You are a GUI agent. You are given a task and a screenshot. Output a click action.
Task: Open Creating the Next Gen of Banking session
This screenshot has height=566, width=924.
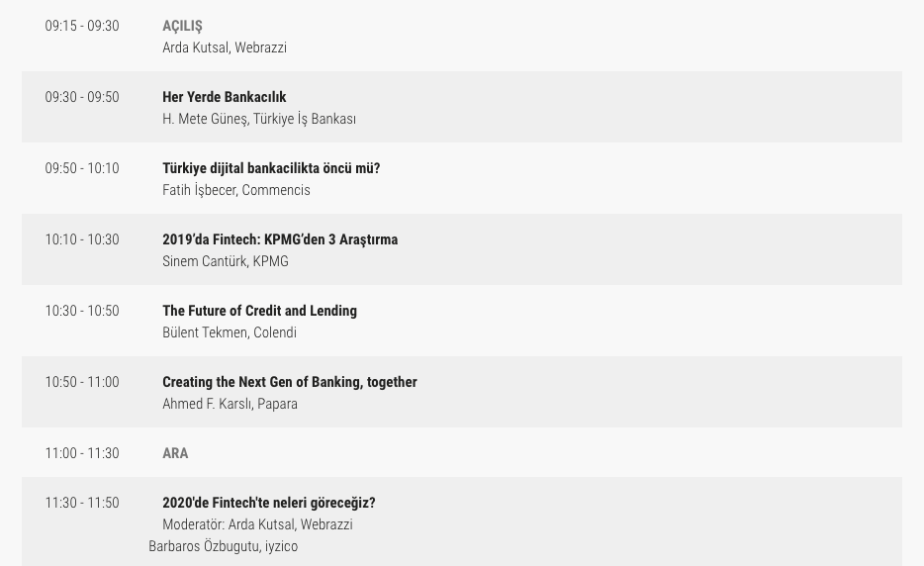290,382
